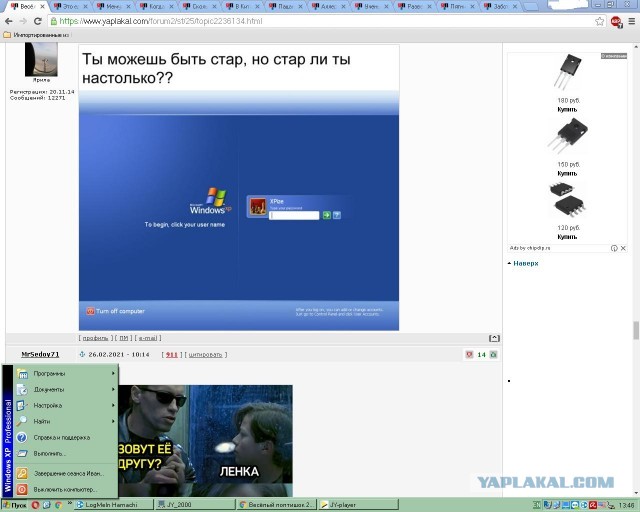Screen dimensions: 640x512
Task: Open the red ABP extension icon
Action: click(x=616, y=22)
